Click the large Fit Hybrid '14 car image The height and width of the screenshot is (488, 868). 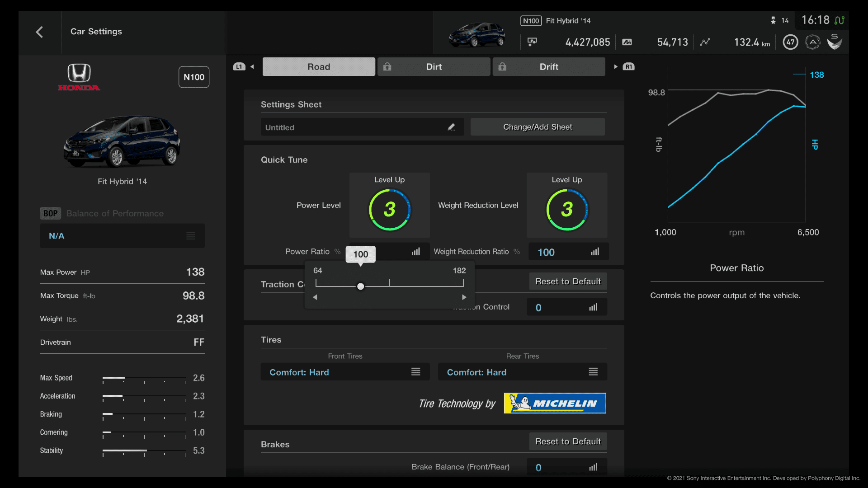click(x=122, y=141)
